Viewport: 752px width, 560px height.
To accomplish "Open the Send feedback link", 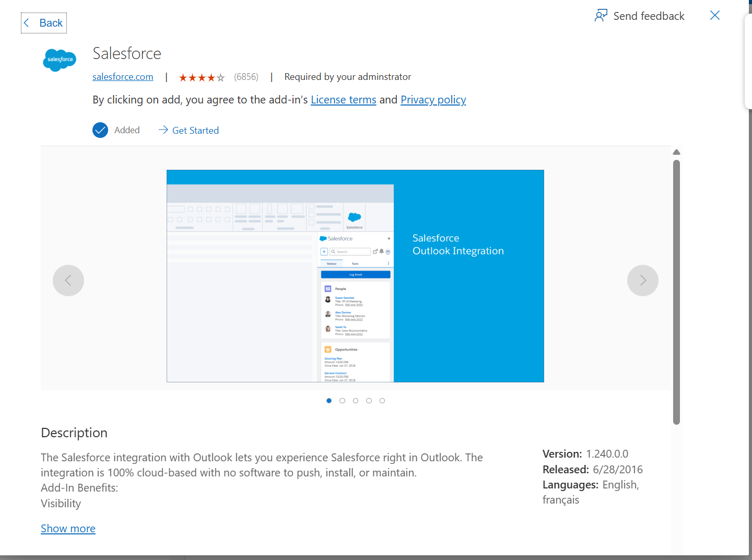I will (x=640, y=16).
